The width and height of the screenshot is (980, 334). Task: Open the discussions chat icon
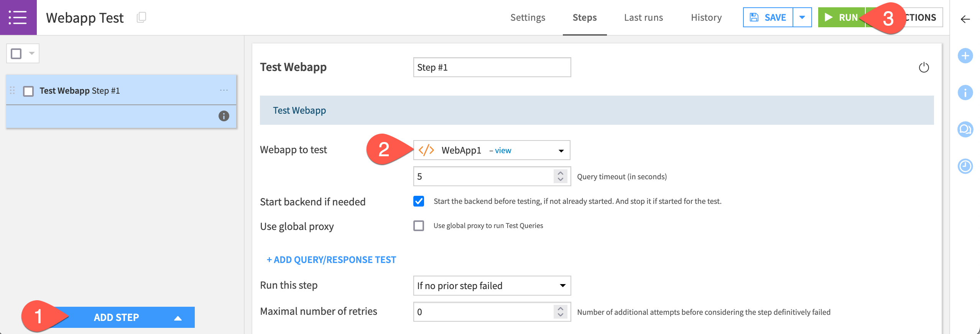[x=965, y=129]
